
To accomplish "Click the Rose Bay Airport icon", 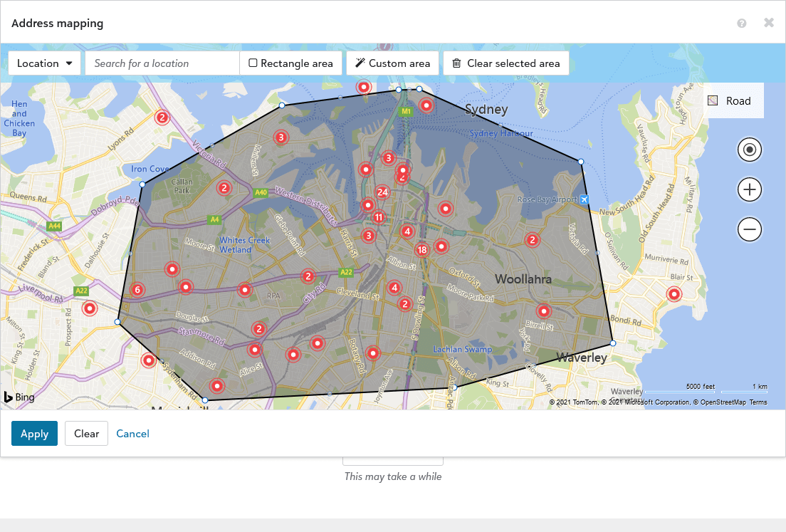I will coord(584,199).
